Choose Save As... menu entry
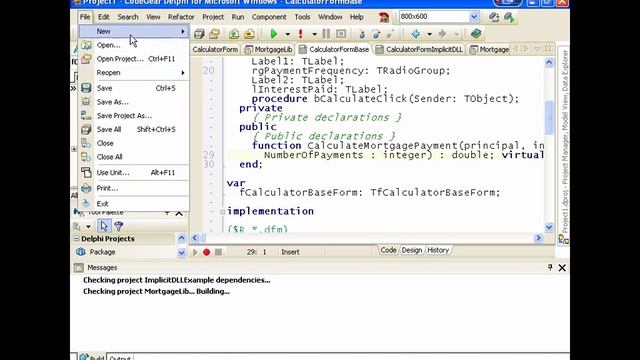This screenshot has height=360, width=640. click(133, 102)
